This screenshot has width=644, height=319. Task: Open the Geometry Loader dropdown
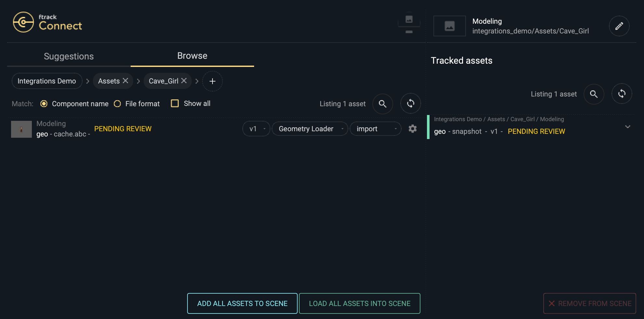310,129
